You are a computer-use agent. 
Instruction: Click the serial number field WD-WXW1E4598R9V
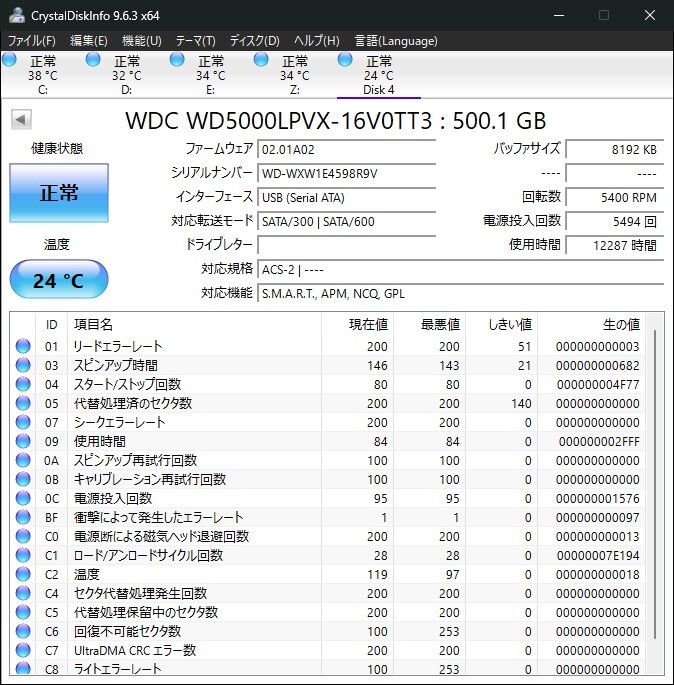[346, 173]
